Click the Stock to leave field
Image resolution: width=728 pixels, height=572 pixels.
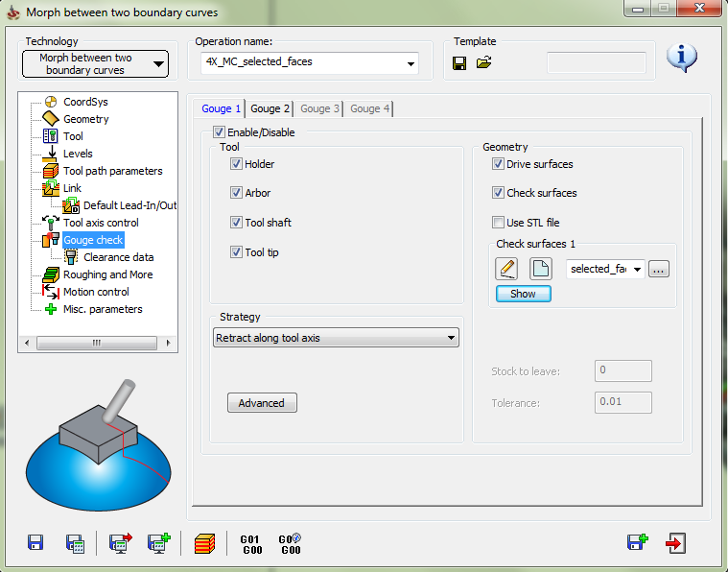click(x=623, y=370)
